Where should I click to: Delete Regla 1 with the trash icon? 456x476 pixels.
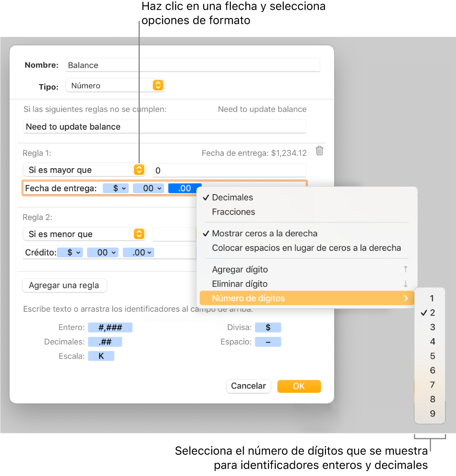[319, 151]
